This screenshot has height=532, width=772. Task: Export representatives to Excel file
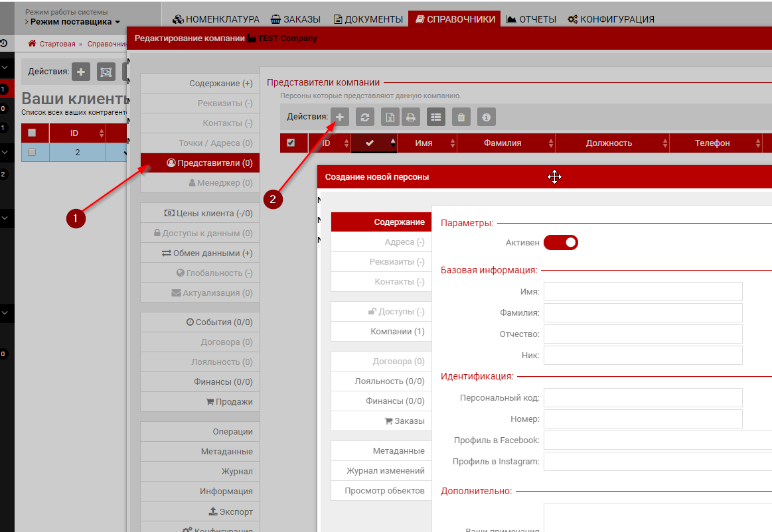coord(390,117)
